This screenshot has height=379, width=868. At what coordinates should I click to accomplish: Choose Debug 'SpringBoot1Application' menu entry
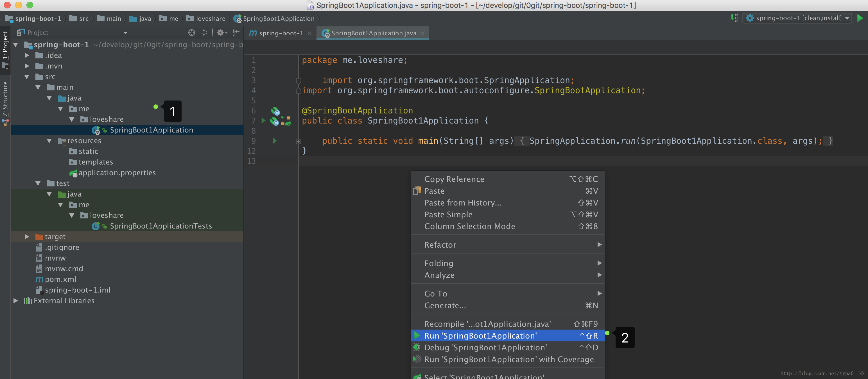[485, 347]
